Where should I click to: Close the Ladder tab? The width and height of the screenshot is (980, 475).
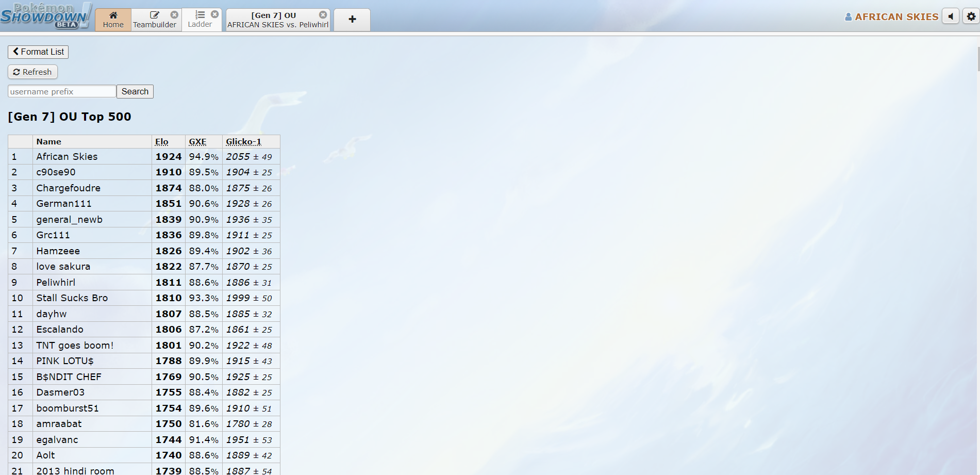pos(215,14)
